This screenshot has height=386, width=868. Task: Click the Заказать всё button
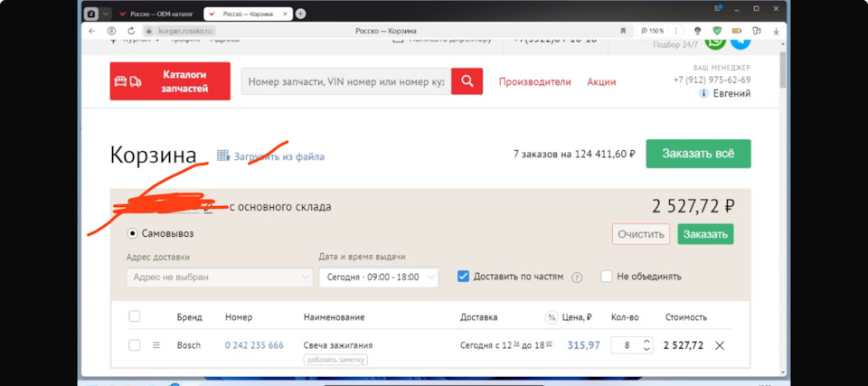[698, 154]
